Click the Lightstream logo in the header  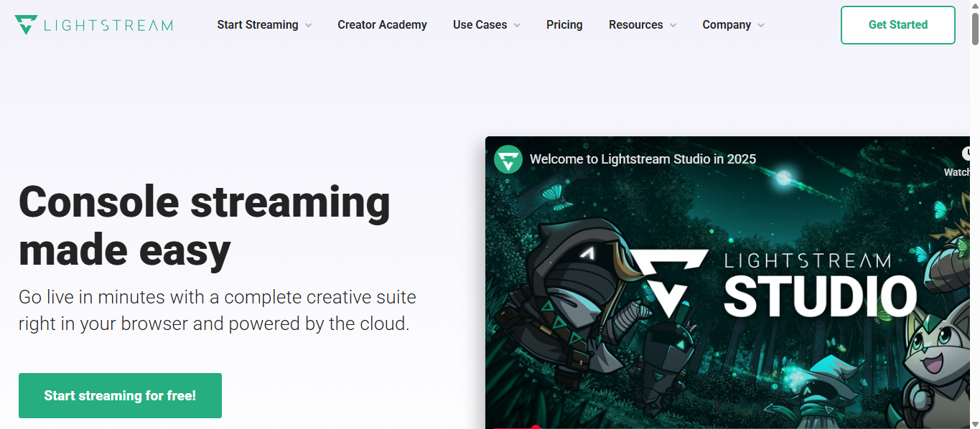point(92,24)
